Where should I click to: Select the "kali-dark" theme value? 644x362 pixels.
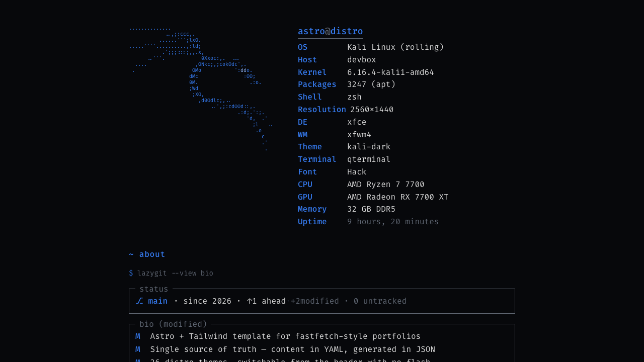[x=369, y=147]
